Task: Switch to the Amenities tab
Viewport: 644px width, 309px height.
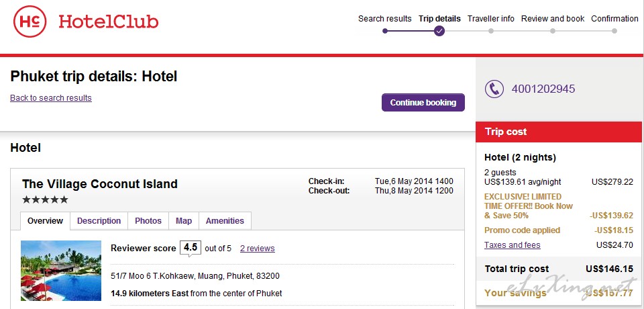Action: (225, 221)
